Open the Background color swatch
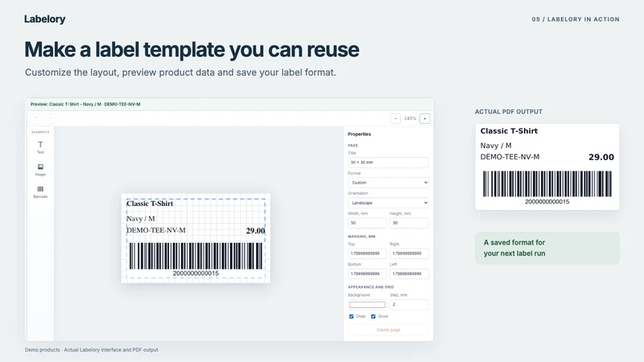The height and width of the screenshot is (362, 644). (367, 305)
